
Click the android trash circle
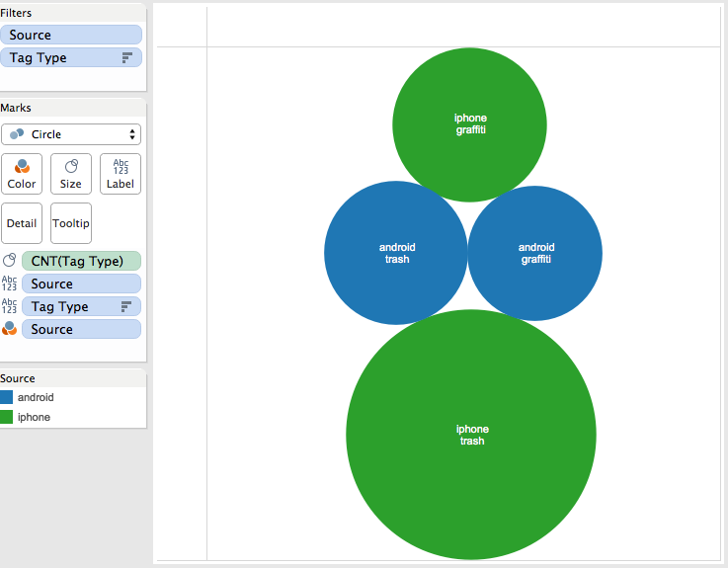[395, 253]
